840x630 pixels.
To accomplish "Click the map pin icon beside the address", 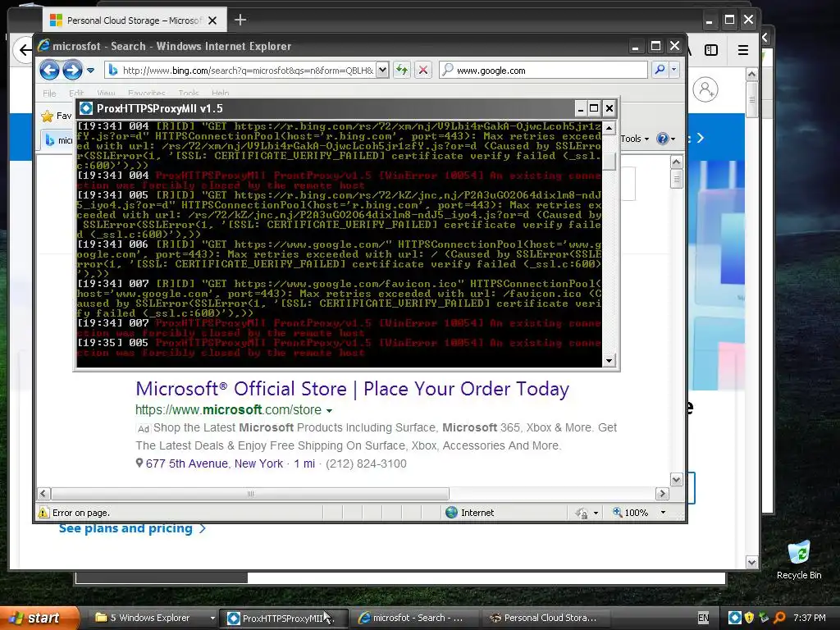I will coord(139,463).
